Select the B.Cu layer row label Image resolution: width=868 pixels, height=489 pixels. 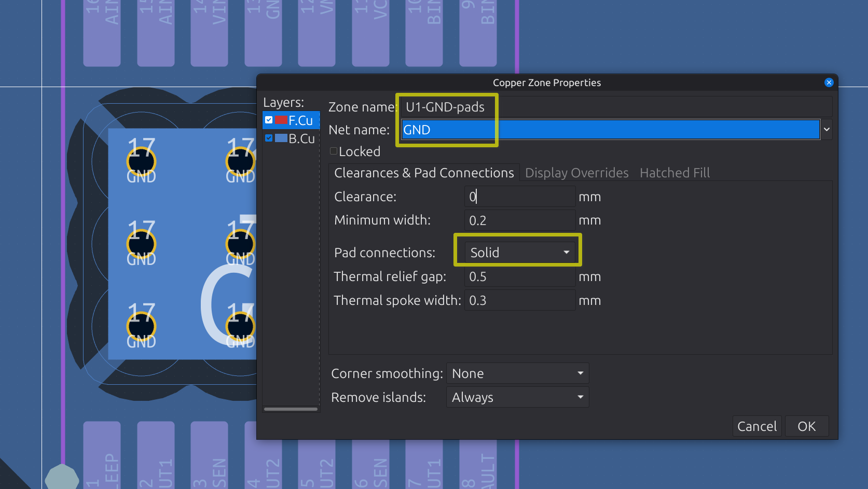(x=301, y=138)
